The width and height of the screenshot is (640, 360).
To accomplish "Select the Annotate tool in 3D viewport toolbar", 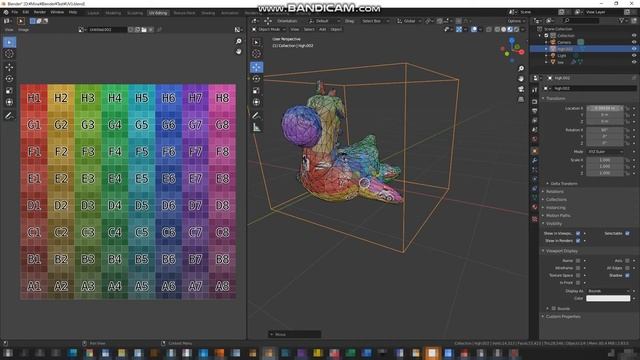I will [256, 116].
